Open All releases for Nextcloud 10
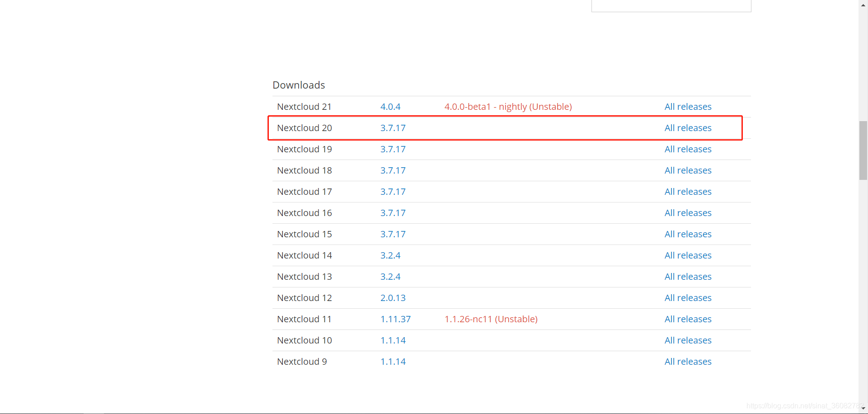This screenshot has height=414, width=868. coord(688,340)
